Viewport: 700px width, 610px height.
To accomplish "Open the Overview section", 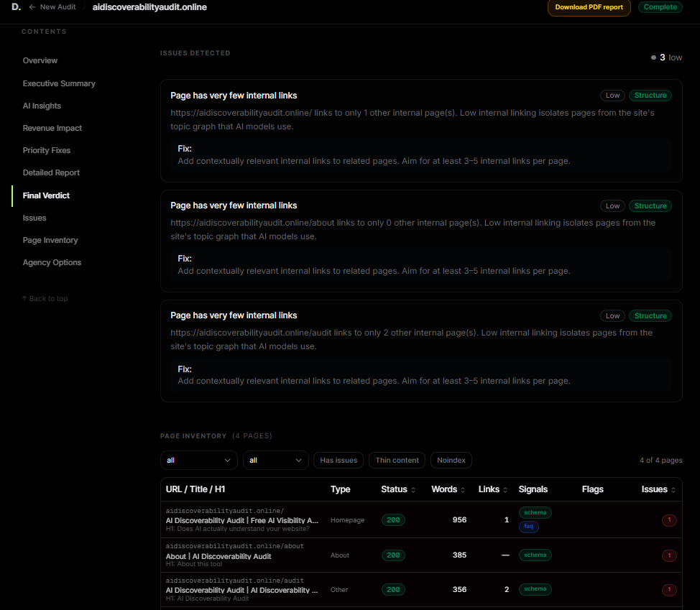I will tap(40, 60).
